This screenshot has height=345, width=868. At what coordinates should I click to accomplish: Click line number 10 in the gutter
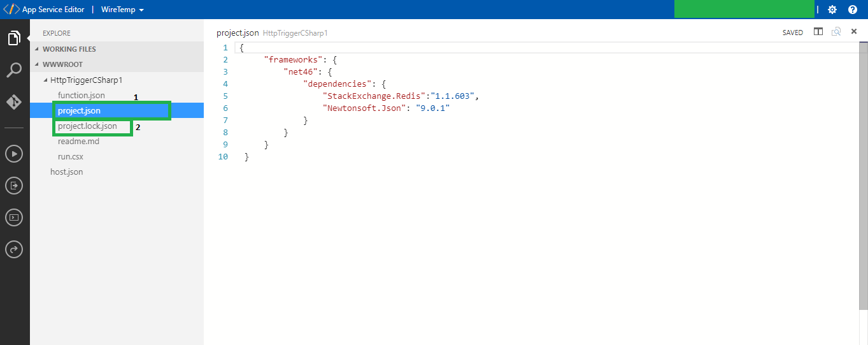click(223, 156)
